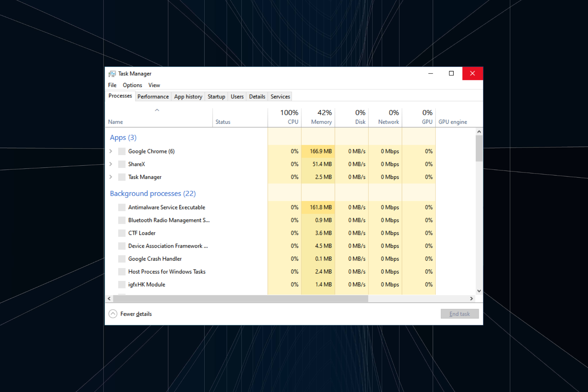Click the End task button

click(459, 314)
